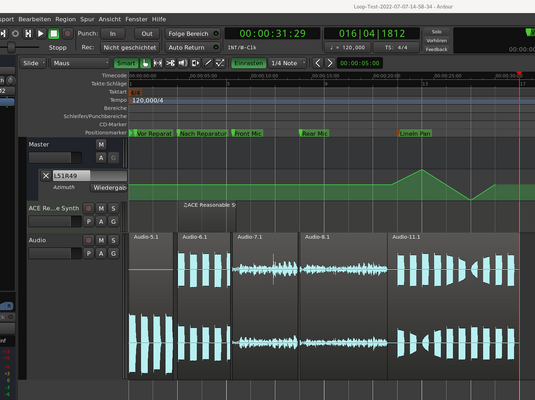The width and height of the screenshot is (535, 400).
Task: Select the Cut tool
Action: pos(170,63)
